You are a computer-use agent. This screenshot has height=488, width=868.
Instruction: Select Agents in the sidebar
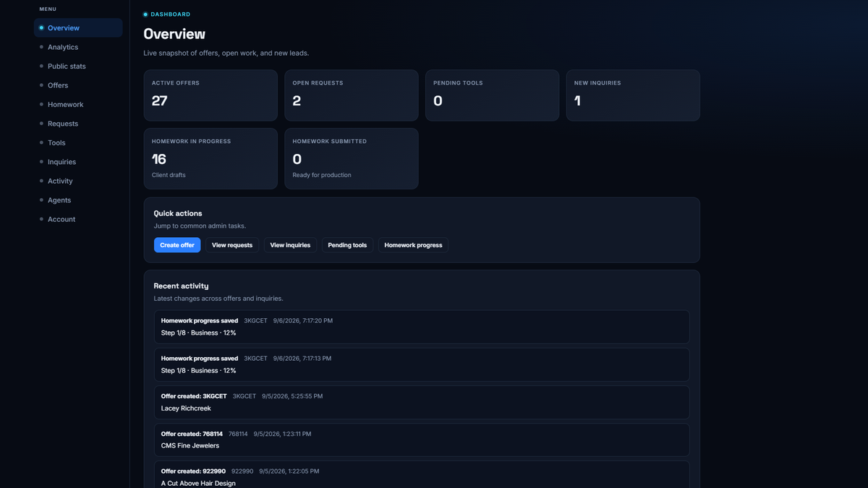78,200
